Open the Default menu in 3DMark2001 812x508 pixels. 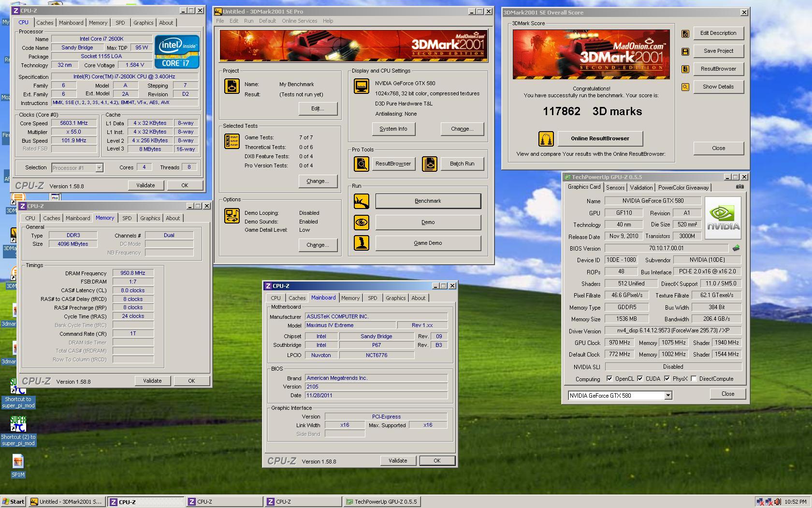coord(267,21)
